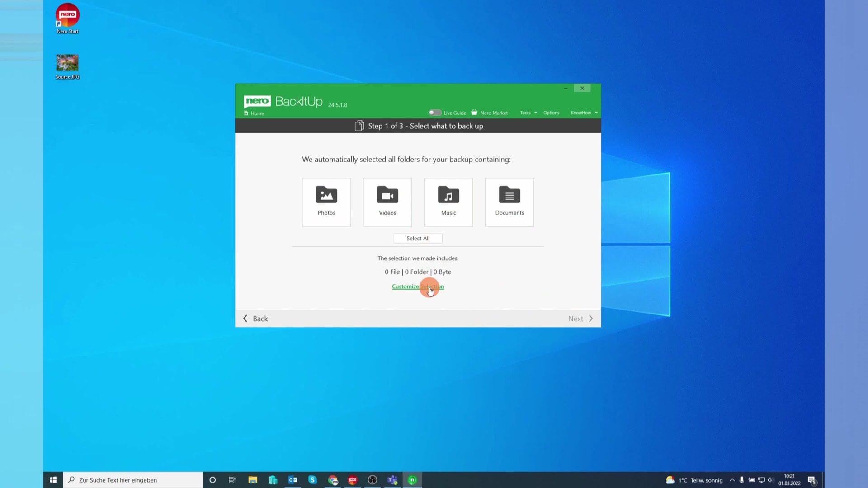Click the Next arrow chevron

pyautogui.click(x=591, y=319)
